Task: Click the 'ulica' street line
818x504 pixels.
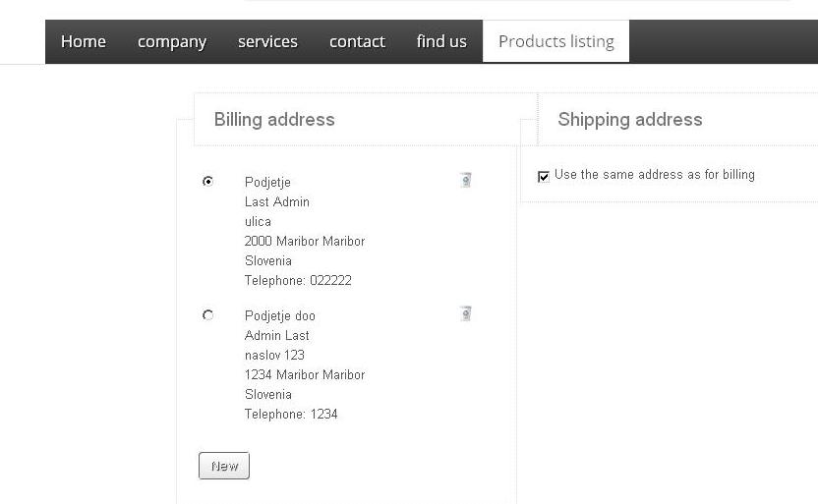Action: (x=258, y=221)
